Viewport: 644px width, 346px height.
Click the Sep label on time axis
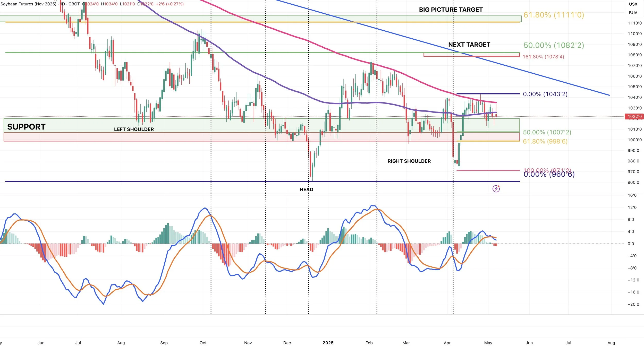click(164, 343)
